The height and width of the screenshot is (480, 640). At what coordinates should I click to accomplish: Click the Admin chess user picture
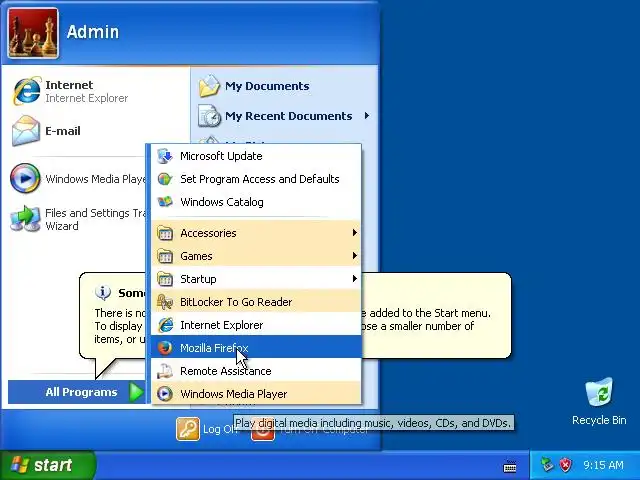pos(33,33)
